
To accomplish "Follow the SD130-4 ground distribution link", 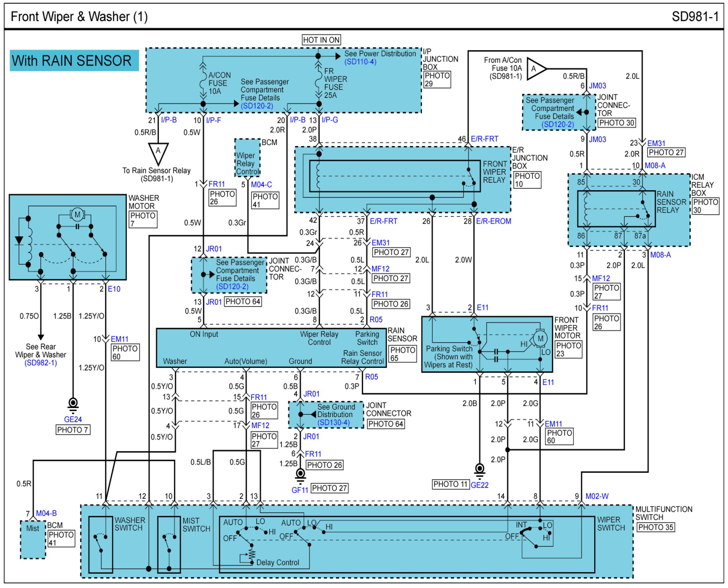I will [333, 422].
